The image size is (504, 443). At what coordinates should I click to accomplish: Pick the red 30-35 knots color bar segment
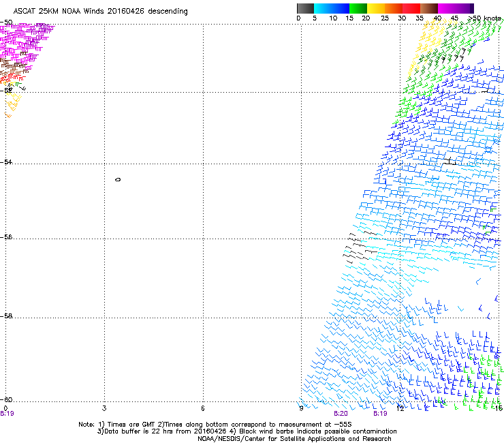pyautogui.click(x=411, y=8)
